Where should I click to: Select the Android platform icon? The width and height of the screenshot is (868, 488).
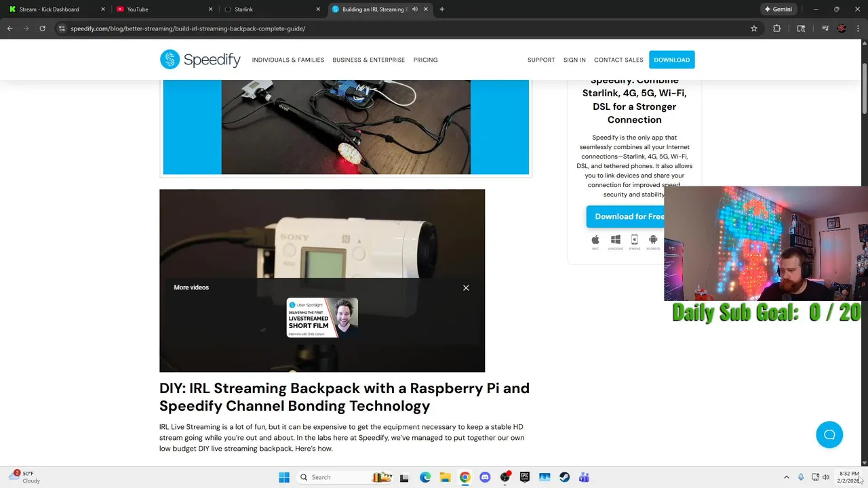tap(653, 241)
